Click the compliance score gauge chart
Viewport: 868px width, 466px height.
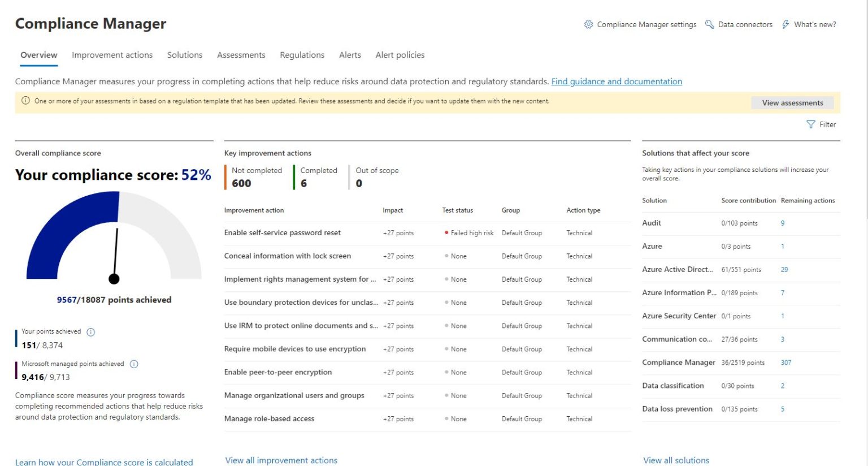tap(114, 243)
